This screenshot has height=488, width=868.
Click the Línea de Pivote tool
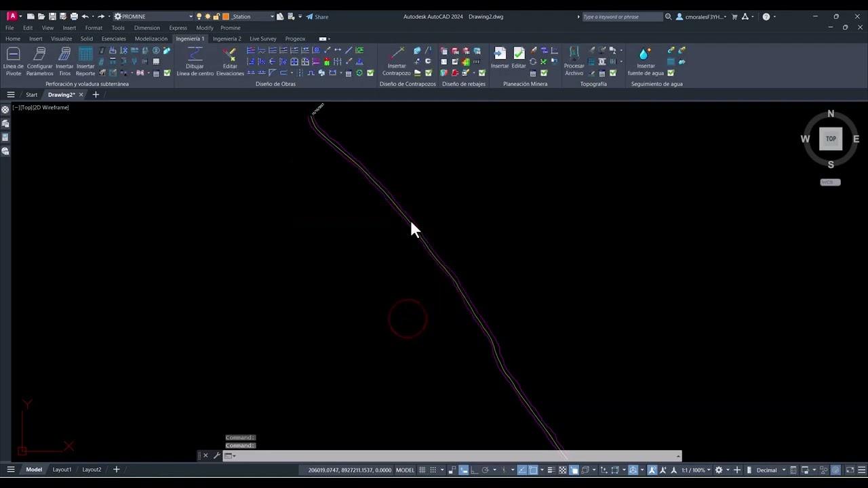[x=13, y=61]
